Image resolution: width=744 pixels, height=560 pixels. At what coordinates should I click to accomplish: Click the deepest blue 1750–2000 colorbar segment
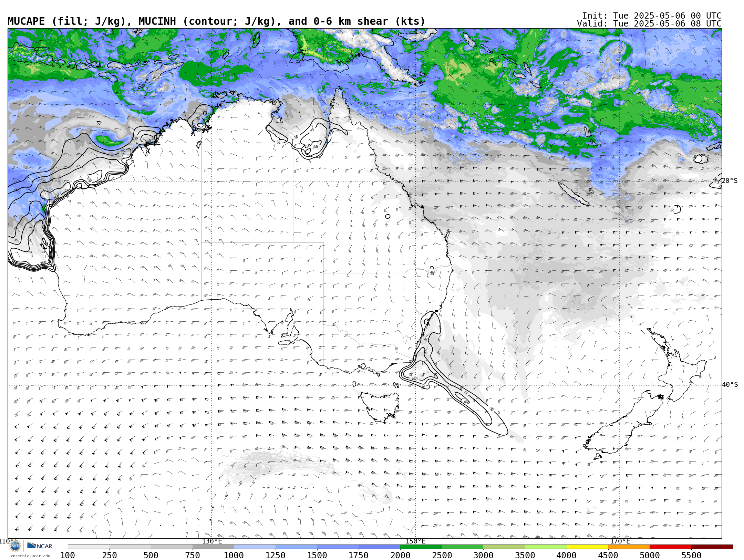pos(380,547)
